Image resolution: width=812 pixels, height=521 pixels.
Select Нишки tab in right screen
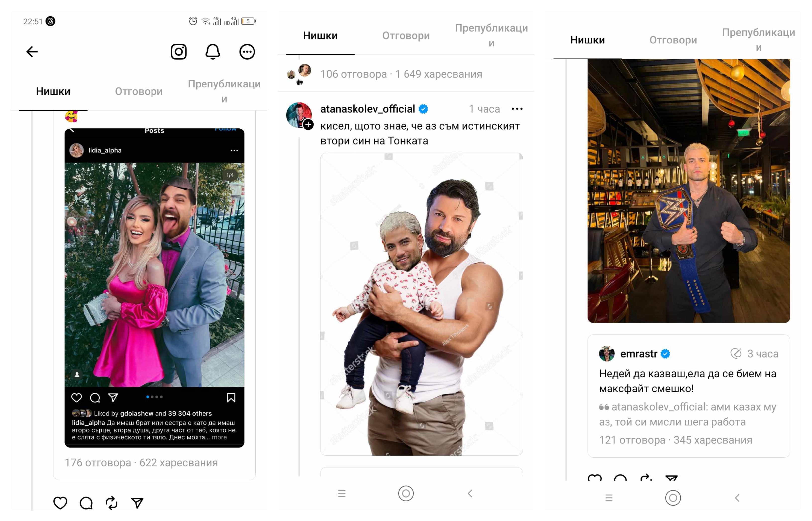pyautogui.click(x=587, y=40)
